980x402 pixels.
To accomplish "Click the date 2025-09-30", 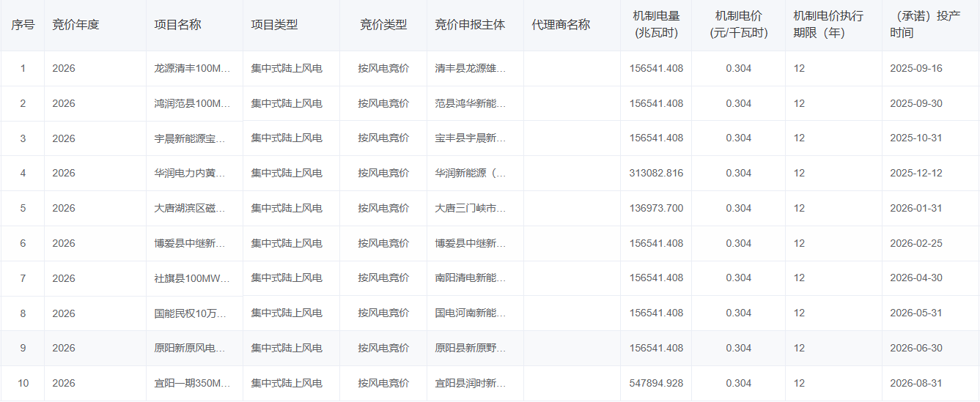I will click(916, 104).
